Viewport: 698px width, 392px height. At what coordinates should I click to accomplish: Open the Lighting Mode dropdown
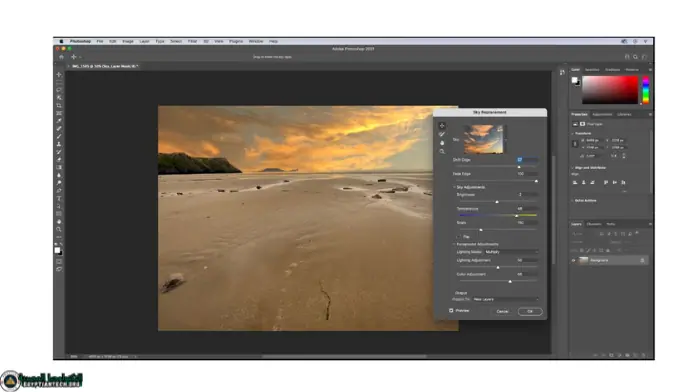(x=511, y=252)
